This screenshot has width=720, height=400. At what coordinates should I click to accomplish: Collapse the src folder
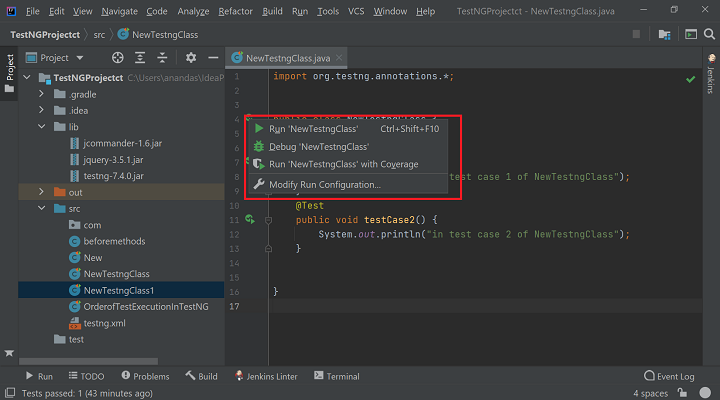[41, 208]
